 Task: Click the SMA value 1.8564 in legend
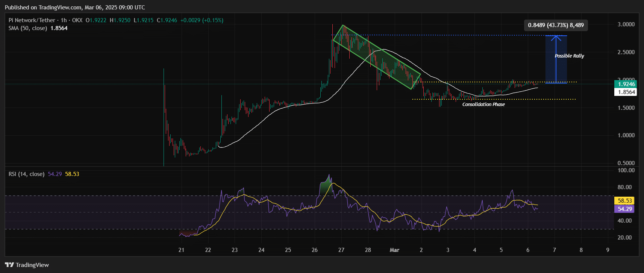click(x=59, y=28)
